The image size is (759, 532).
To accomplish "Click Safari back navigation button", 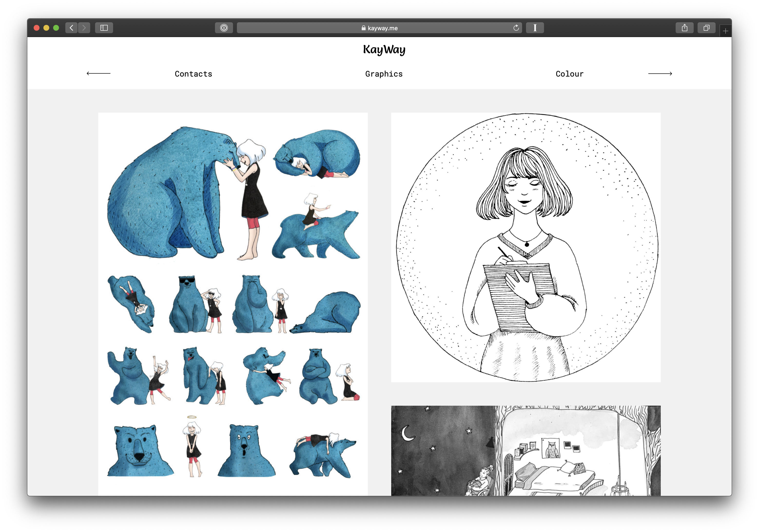I will pos(71,28).
